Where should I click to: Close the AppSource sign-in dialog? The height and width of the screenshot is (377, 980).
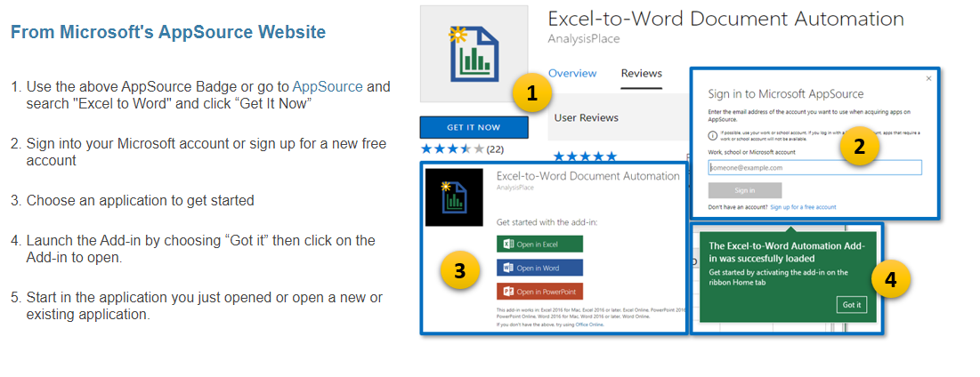tap(928, 78)
